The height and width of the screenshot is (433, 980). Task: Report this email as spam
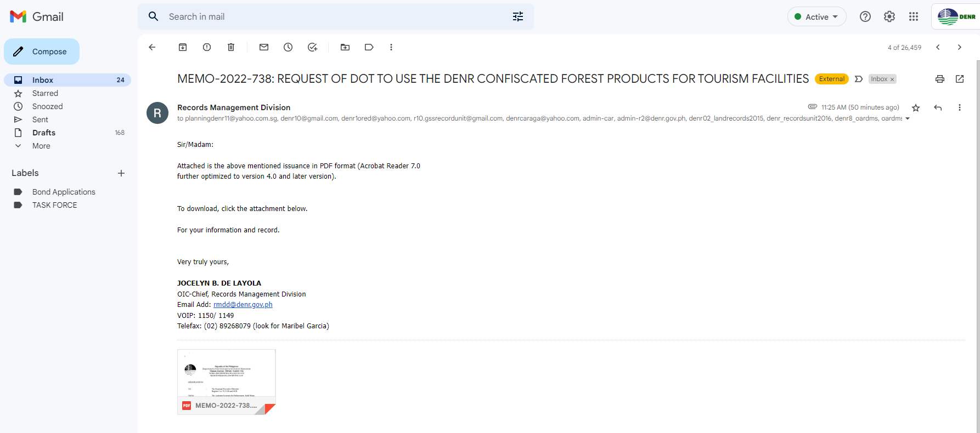click(207, 47)
